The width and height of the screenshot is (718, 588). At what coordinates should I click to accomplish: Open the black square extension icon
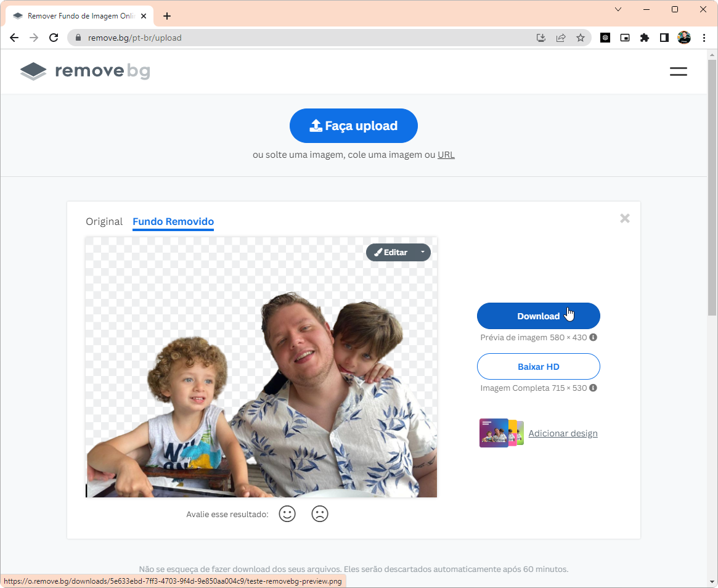tap(605, 38)
